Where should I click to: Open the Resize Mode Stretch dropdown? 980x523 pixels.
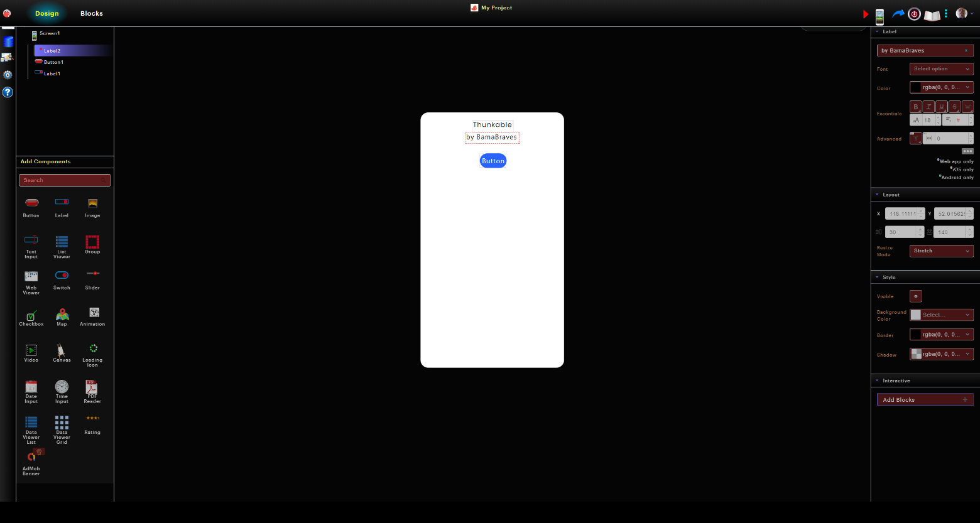coord(942,251)
